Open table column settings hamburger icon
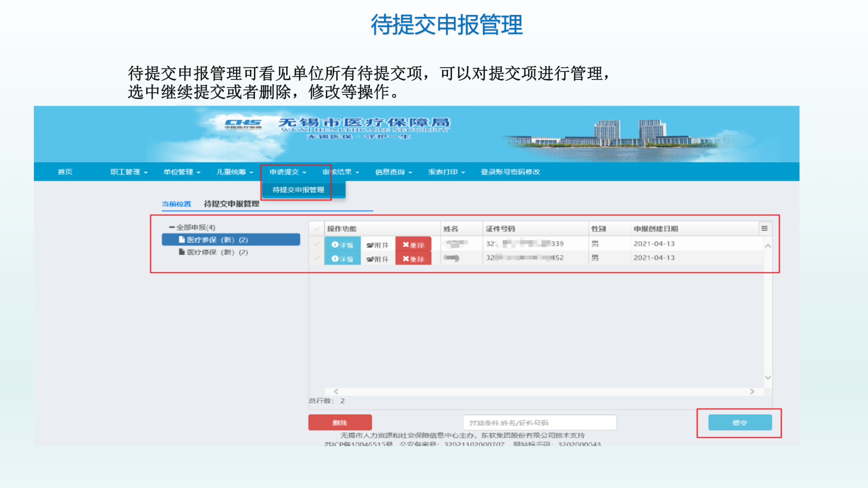Screen dimensions: 868x488 (x=764, y=229)
